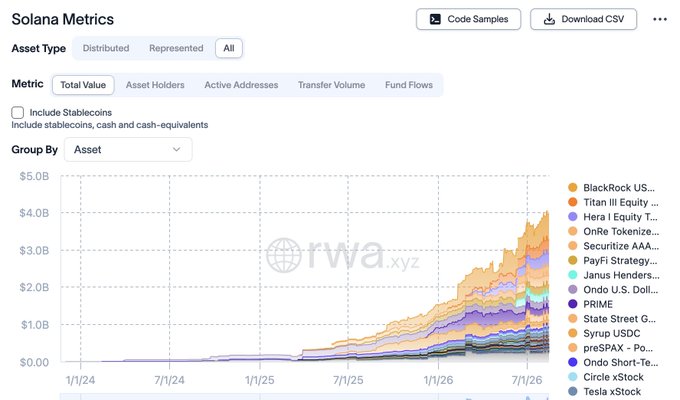Select Represented asset type
Screen dimensions: 680x400
point(176,48)
